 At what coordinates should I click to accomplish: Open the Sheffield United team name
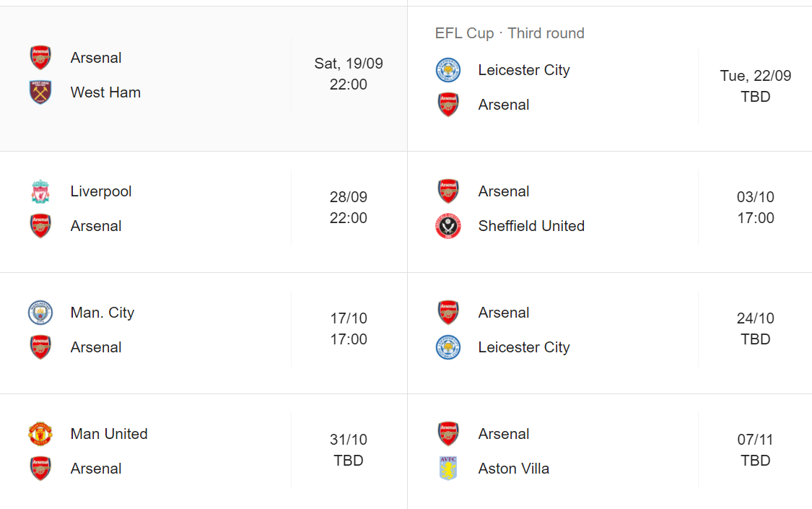pyautogui.click(x=531, y=226)
